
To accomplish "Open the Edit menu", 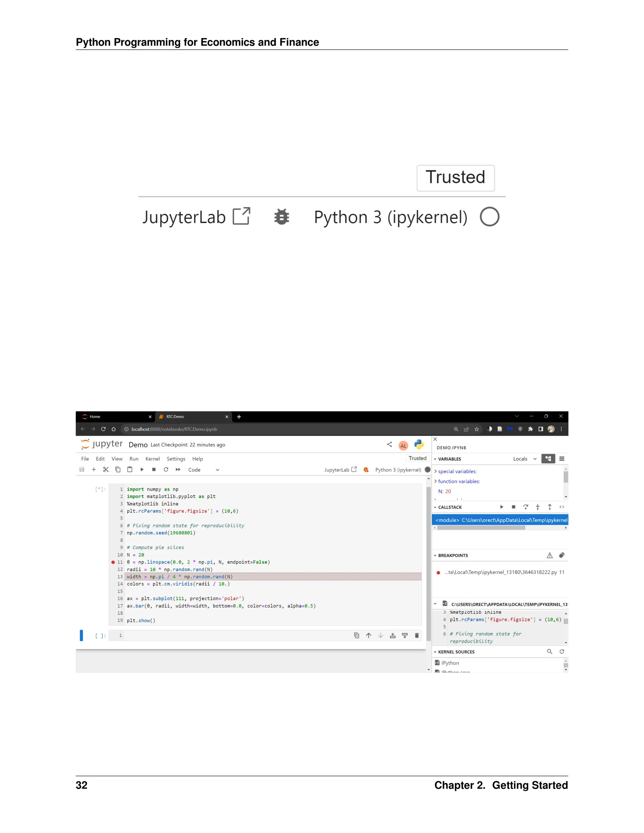I will (x=100, y=459).
